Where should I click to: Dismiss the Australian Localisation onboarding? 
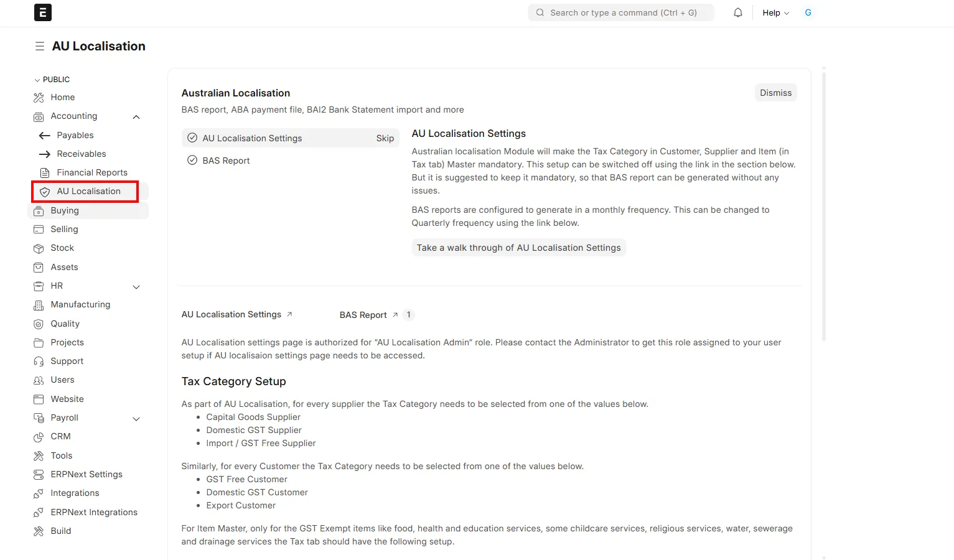pos(775,93)
